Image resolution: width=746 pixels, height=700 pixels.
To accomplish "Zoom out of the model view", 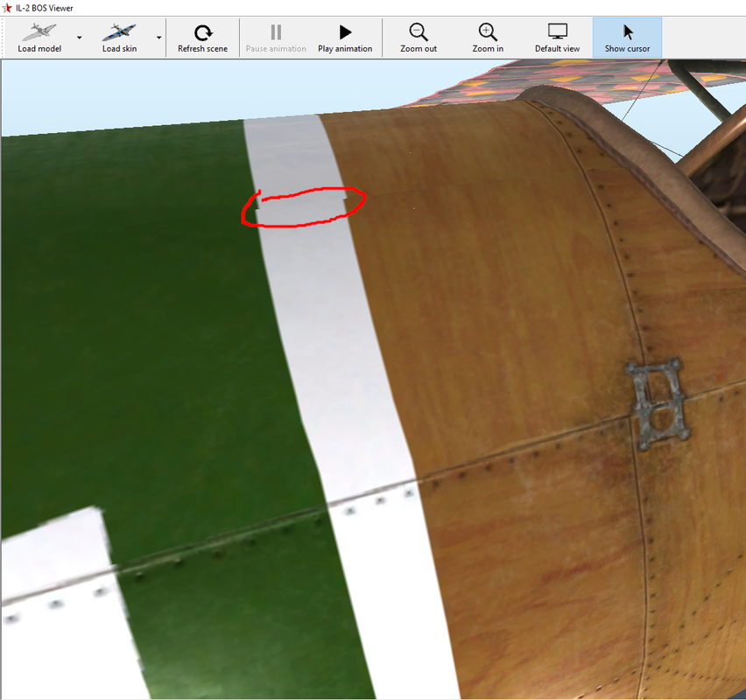I will 419,38.
